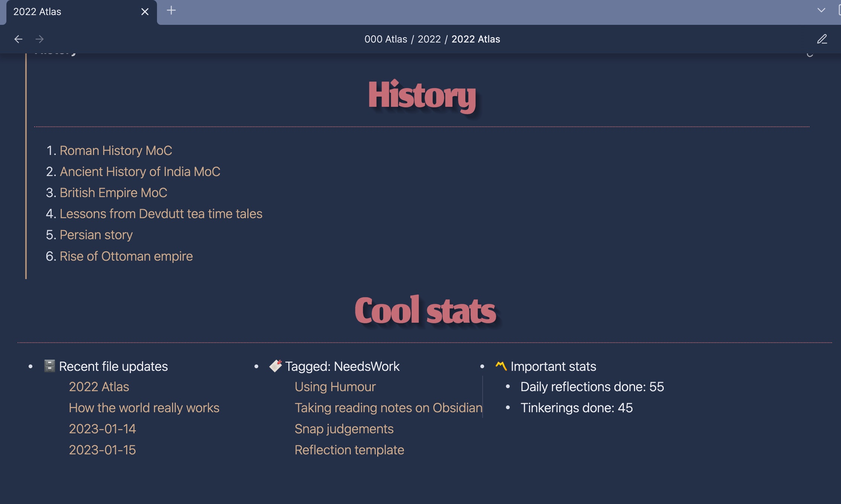Select the 2022 Atlas tab

pyautogui.click(x=81, y=12)
